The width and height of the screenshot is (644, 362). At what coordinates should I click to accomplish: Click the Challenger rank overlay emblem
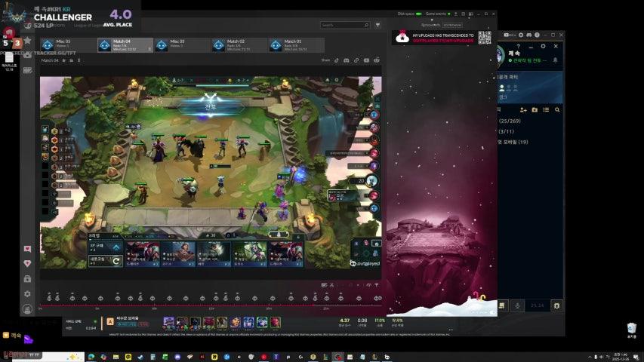pos(17,17)
